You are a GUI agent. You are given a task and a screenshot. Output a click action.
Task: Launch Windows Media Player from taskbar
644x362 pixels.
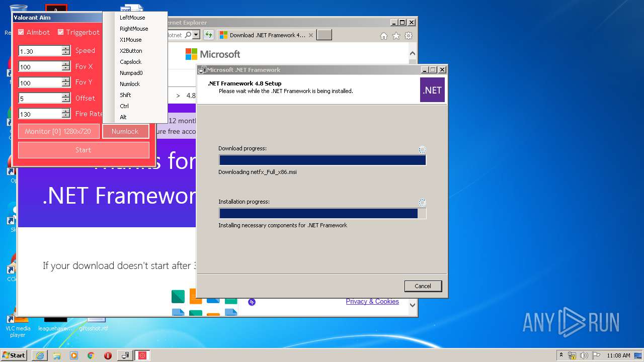click(74, 355)
